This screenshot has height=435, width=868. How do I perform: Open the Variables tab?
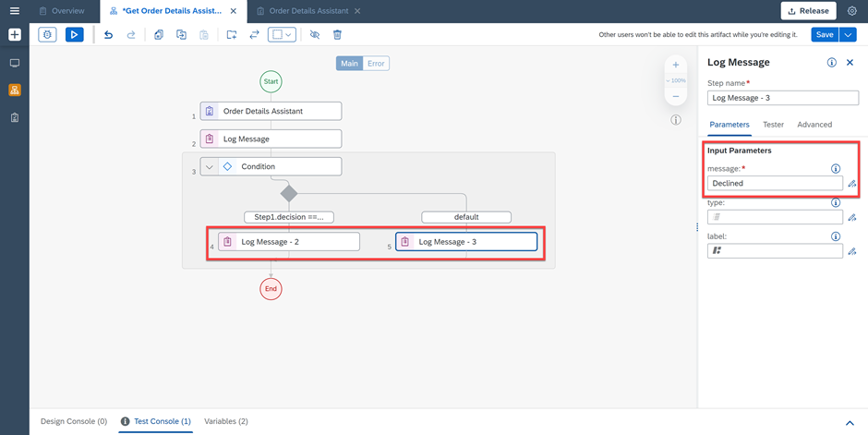tap(226, 422)
